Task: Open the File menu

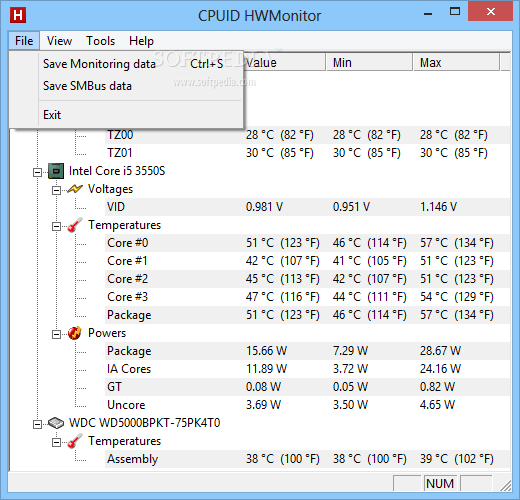Action: pyautogui.click(x=24, y=41)
